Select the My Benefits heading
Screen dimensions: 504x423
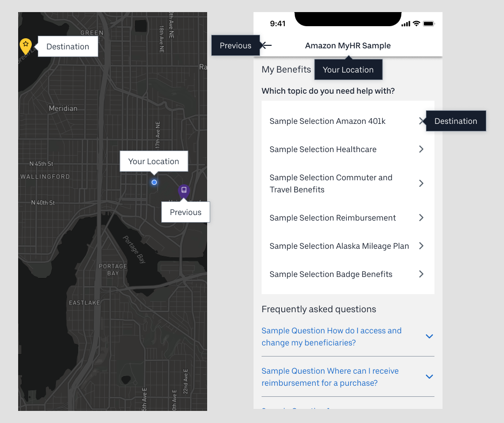tap(286, 69)
